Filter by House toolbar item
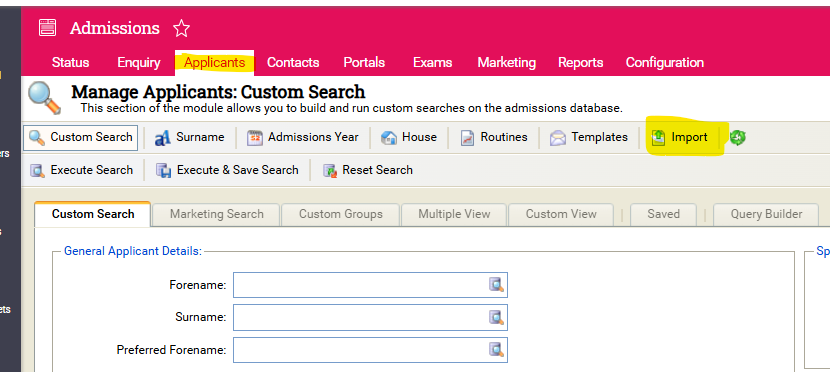The width and height of the screenshot is (830, 372). coord(409,137)
